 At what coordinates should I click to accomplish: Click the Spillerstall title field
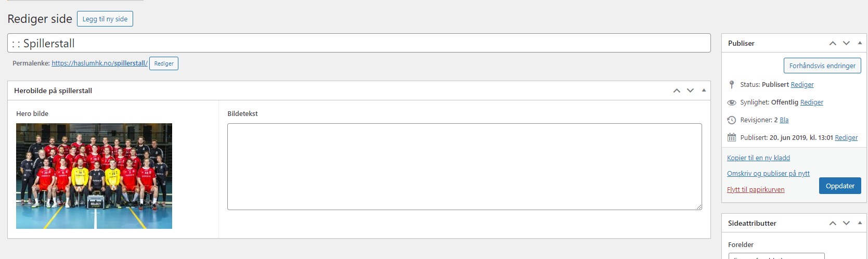(359, 43)
